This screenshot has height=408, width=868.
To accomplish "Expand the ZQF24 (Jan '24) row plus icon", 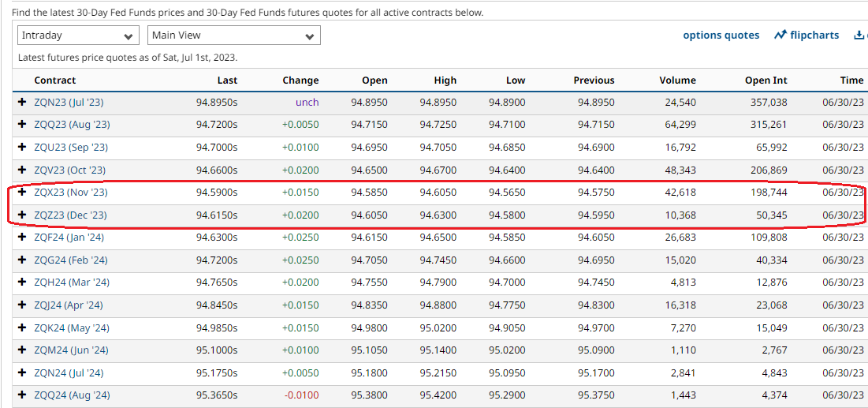I will 22,237.
